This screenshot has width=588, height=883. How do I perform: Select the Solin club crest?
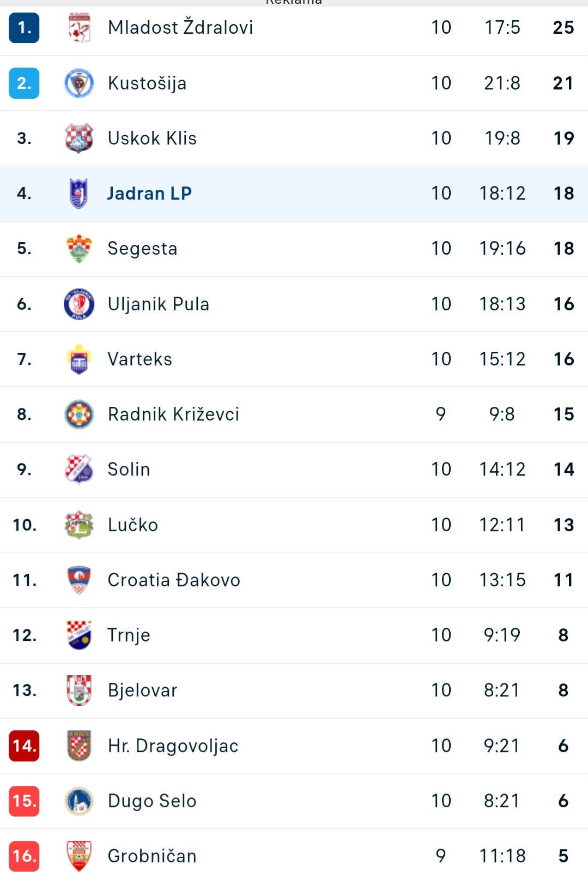(x=79, y=469)
